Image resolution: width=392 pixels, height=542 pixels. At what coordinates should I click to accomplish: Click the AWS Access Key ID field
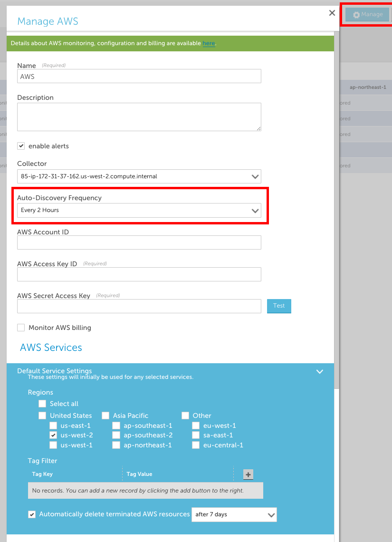tap(139, 274)
